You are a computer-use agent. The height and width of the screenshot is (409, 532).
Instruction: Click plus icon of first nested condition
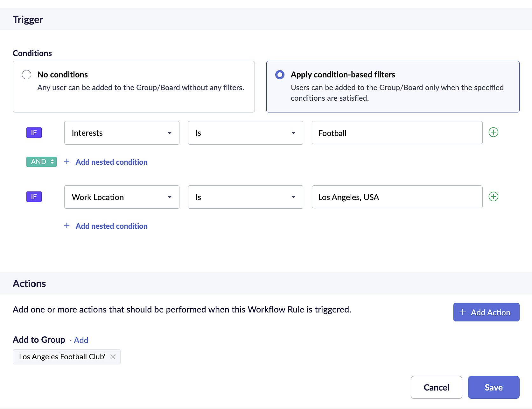click(x=67, y=161)
